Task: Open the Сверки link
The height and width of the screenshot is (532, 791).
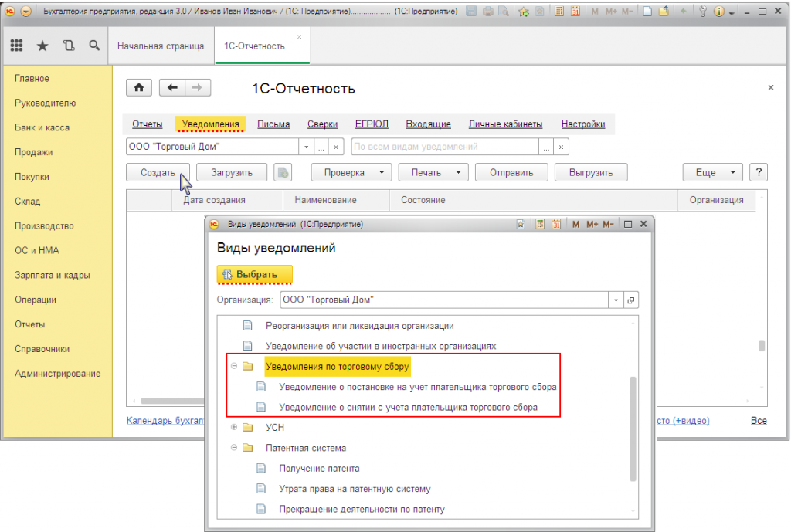Action: point(322,124)
